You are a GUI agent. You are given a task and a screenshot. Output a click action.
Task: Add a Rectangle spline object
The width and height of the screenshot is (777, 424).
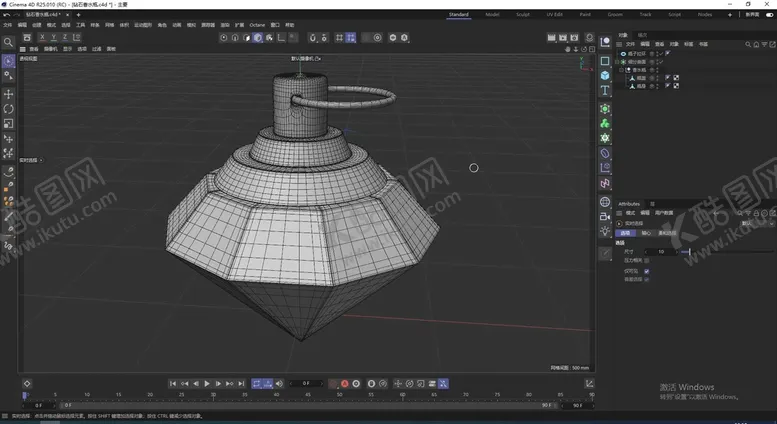click(605, 60)
